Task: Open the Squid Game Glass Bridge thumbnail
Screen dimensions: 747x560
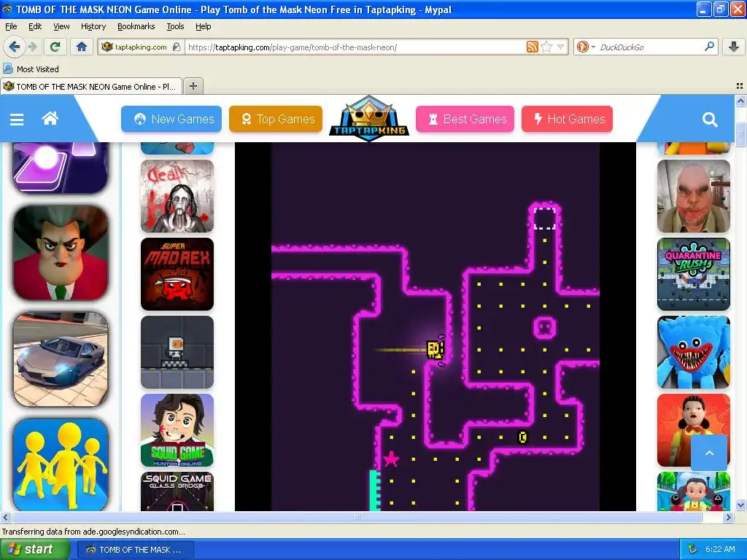Action: (x=177, y=491)
